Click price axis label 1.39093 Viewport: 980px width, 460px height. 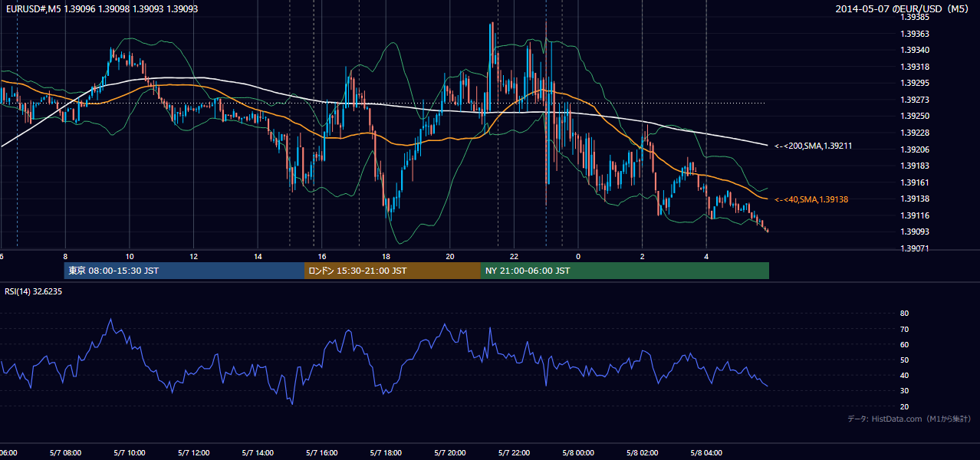click(916, 232)
